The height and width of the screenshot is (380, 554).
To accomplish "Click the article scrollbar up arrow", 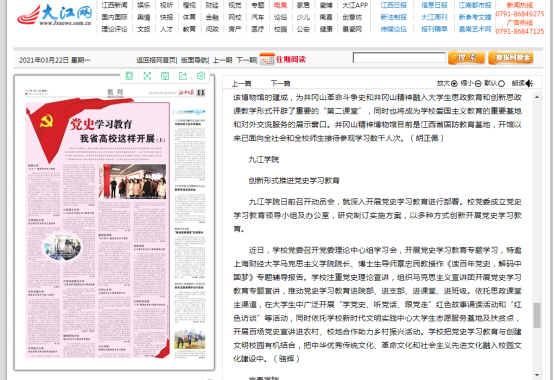I will 537,97.
